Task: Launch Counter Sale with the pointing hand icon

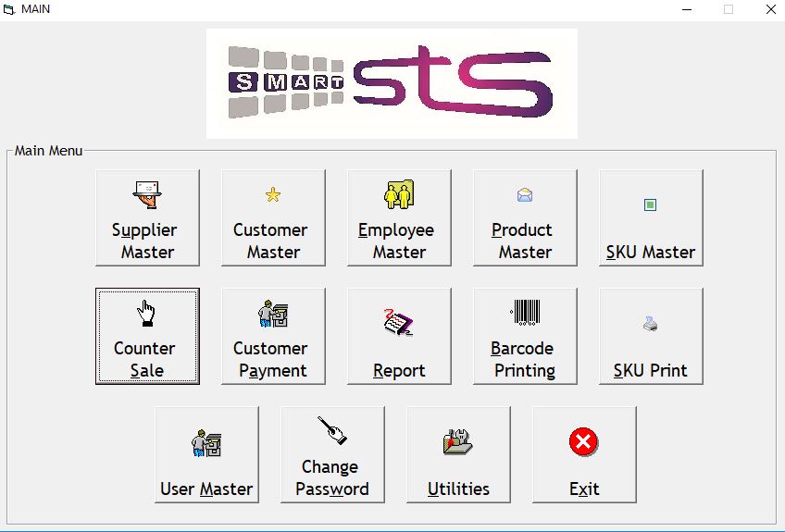Action: [x=147, y=336]
